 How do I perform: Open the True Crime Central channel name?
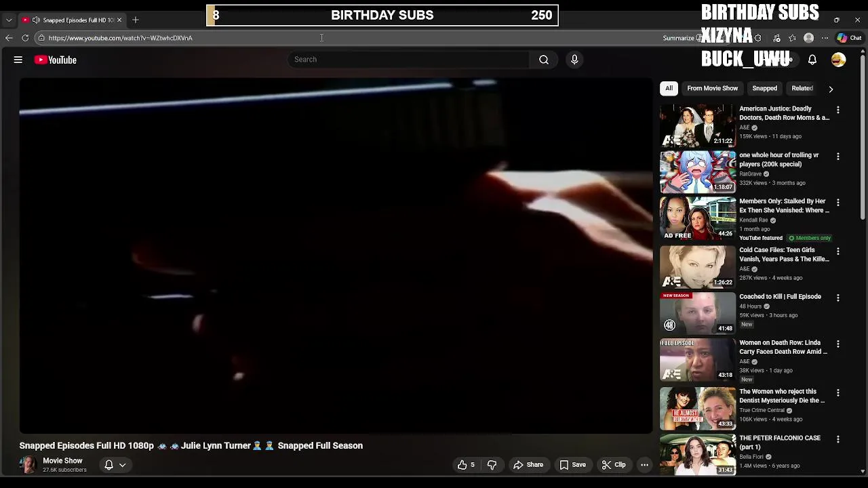click(x=762, y=410)
